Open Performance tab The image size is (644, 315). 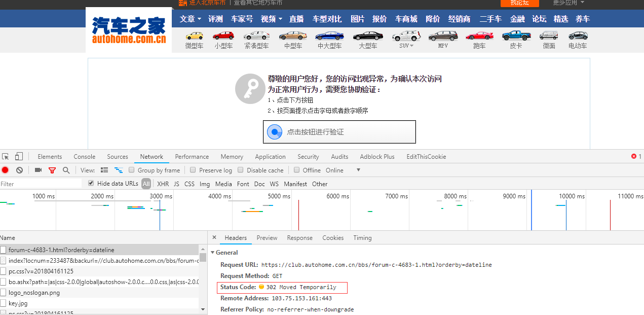click(192, 157)
